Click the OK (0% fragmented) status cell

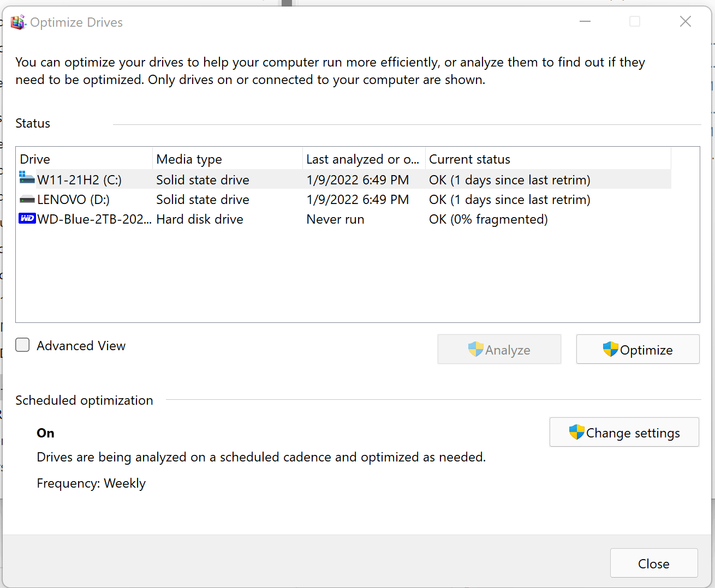coord(488,219)
